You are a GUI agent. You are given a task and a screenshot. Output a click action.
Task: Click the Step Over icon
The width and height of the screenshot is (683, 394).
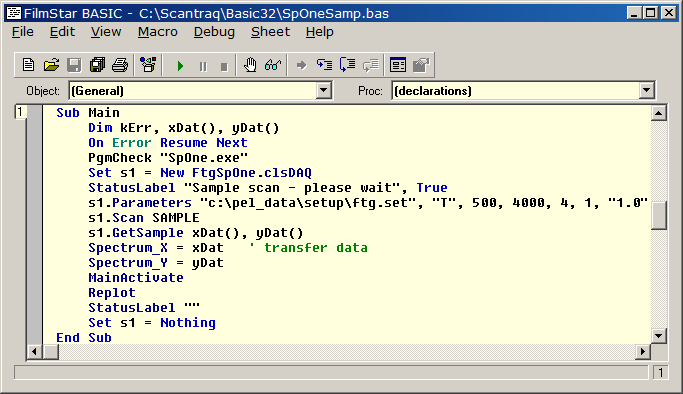(348, 65)
